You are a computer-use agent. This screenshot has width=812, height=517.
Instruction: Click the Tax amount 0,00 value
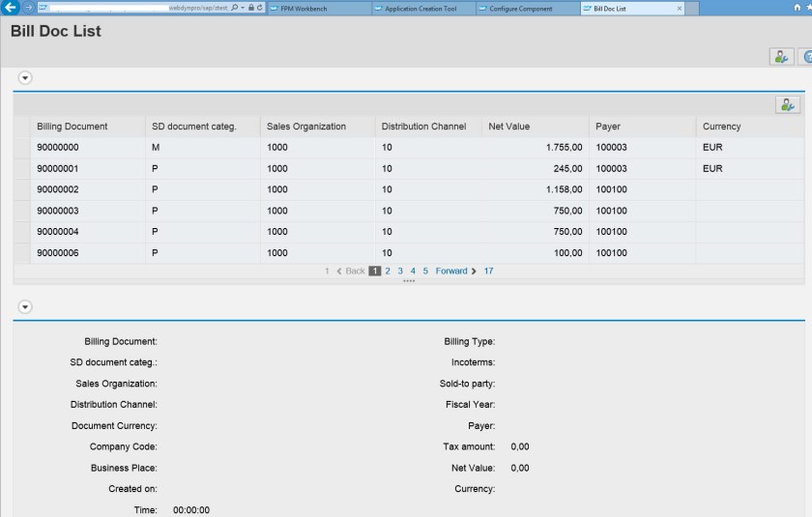[520, 446]
